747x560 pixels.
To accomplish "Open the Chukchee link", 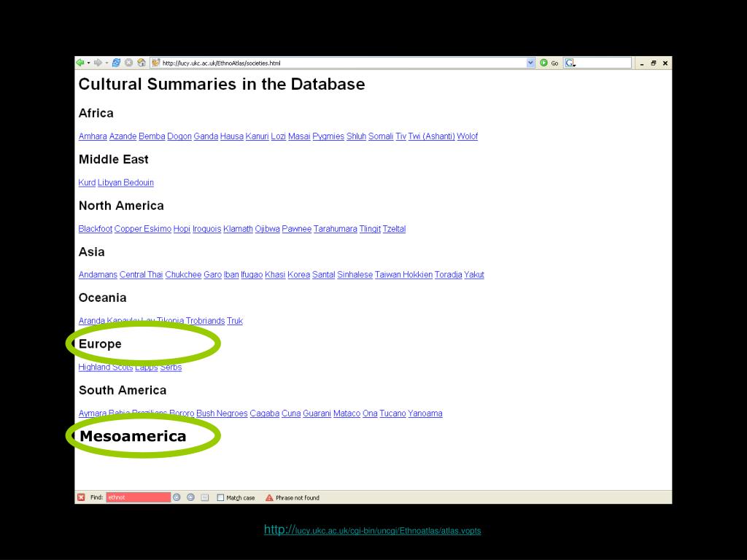I will point(183,275).
